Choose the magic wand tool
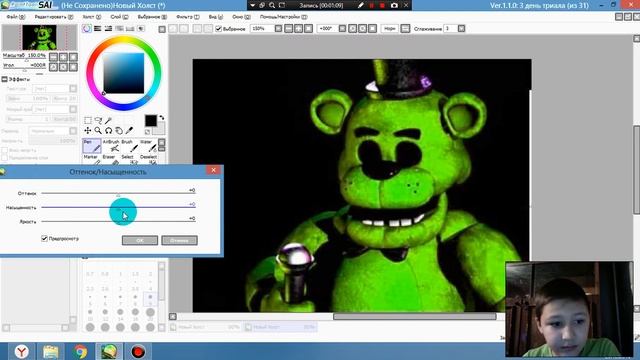Image resolution: width=640 pixels, height=360 pixels. (108, 120)
